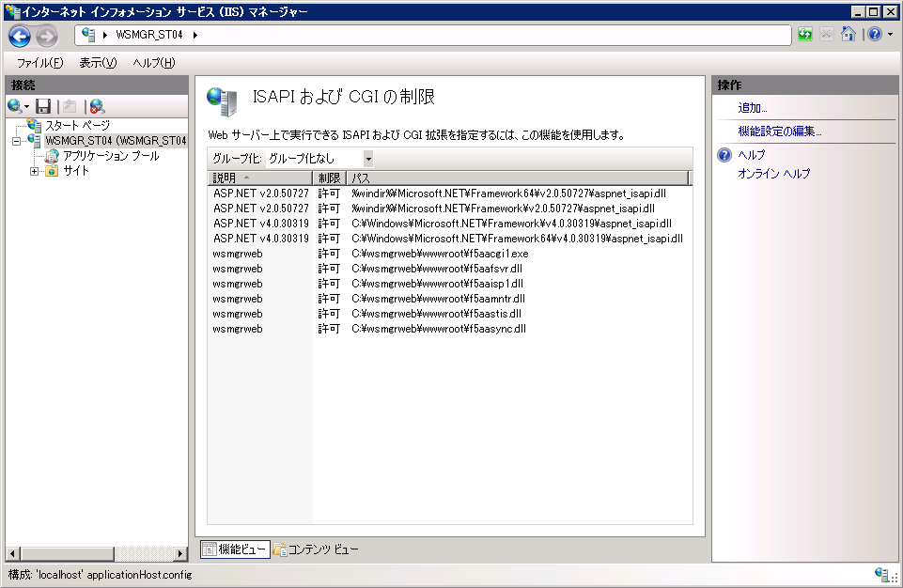Go to Home via the house icon

tap(848, 35)
